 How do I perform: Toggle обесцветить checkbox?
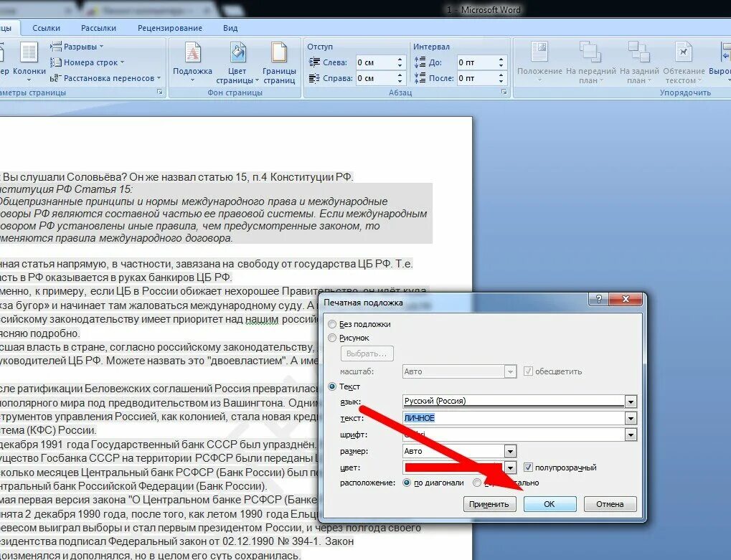coord(528,371)
